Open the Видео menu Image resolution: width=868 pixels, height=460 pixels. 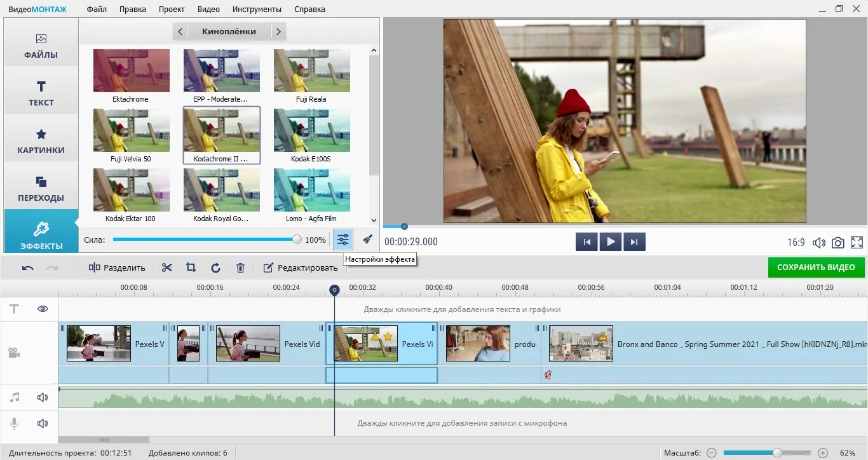208,10
